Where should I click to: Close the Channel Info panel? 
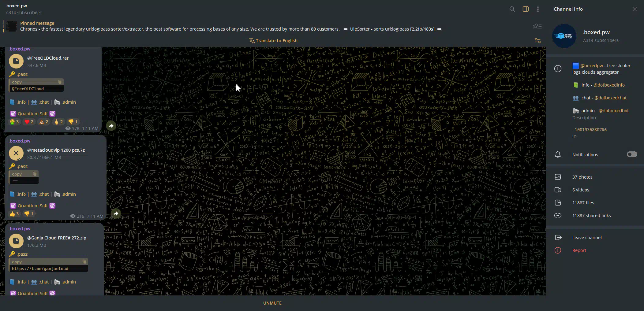[635, 9]
